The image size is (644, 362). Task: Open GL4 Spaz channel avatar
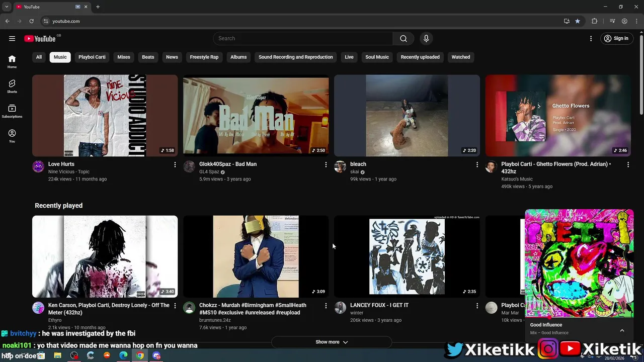tap(189, 167)
